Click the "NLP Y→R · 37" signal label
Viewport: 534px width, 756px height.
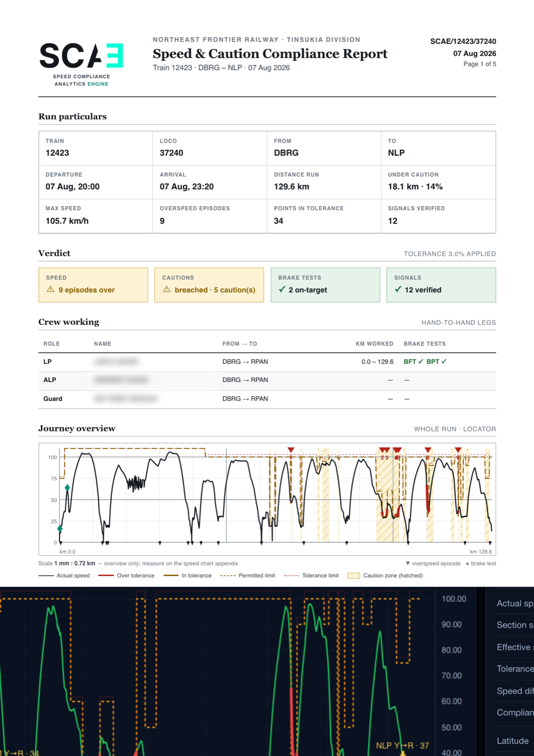click(403, 745)
